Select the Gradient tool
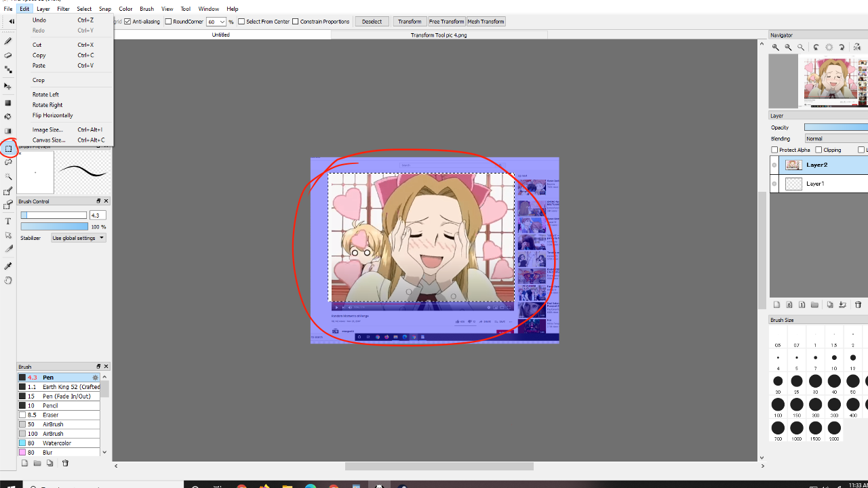The height and width of the screenshot is (488, 868). [8, 131]
